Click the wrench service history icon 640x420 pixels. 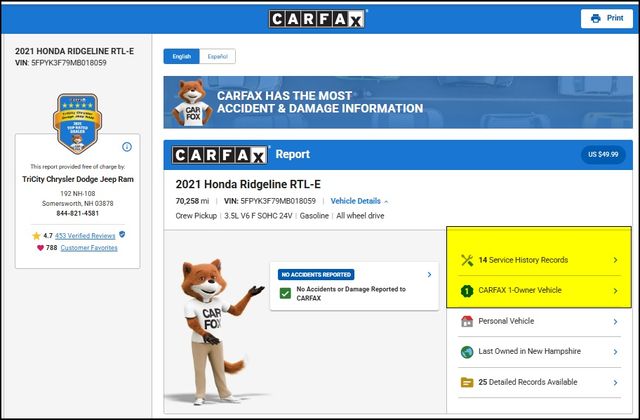pos(467,260)
